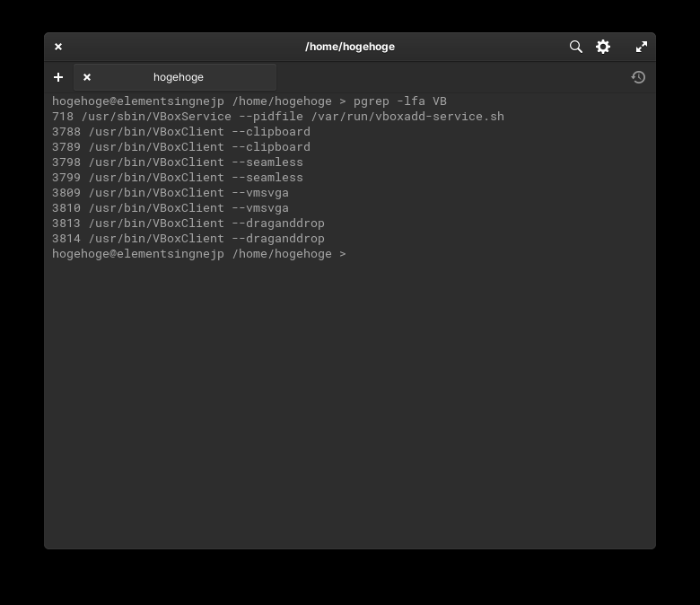Add a new terminal tab
The image size is (700, 605).
(58, 77)
